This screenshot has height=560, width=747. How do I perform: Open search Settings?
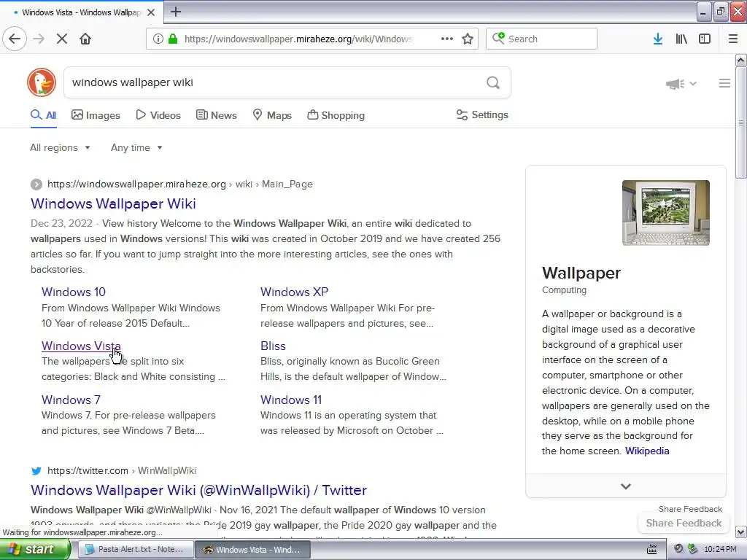coord(482,114)
